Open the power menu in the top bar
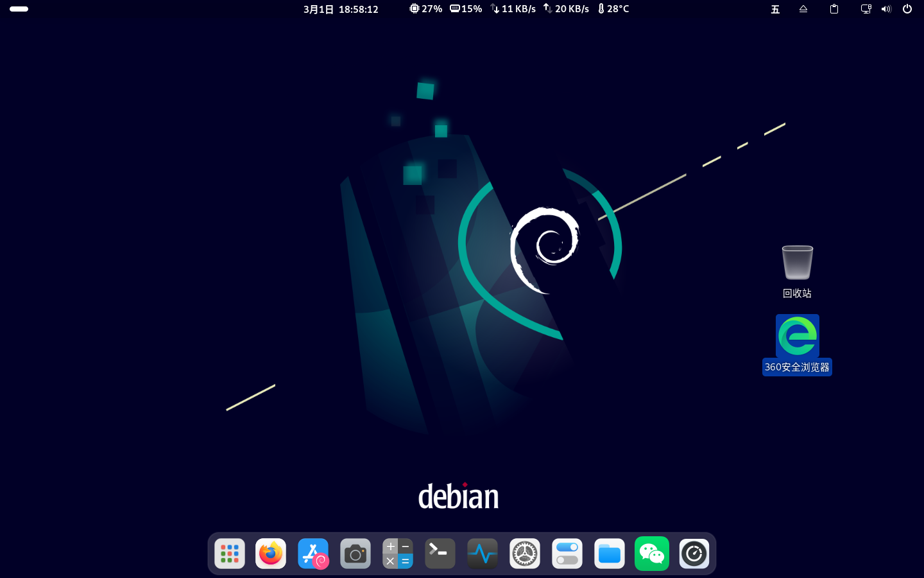This screenshot has width=924, height=578. tap(907, 9)
